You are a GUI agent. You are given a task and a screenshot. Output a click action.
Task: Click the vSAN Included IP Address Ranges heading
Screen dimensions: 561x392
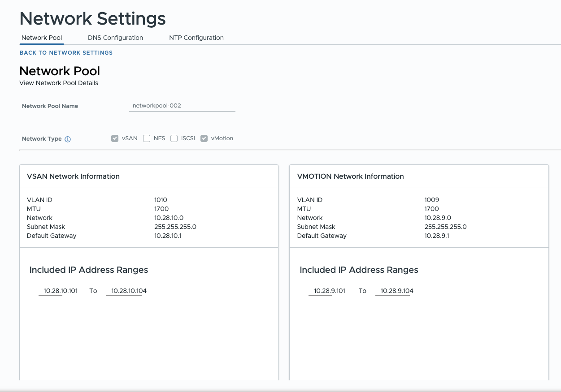[88, 270]
